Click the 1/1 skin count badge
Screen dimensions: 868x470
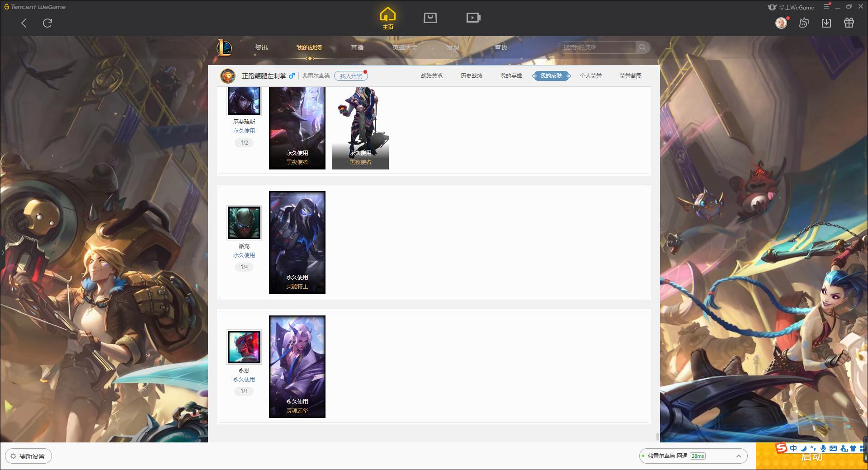click(x=244, y=391)
